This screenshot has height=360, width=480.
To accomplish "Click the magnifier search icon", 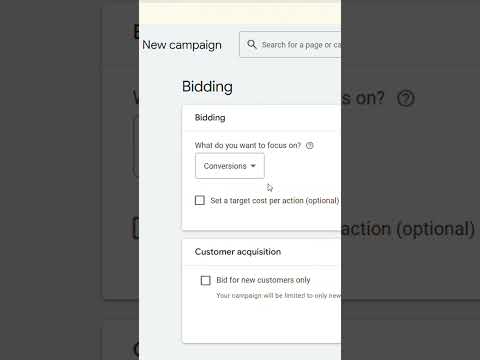I will click(252, 44).
